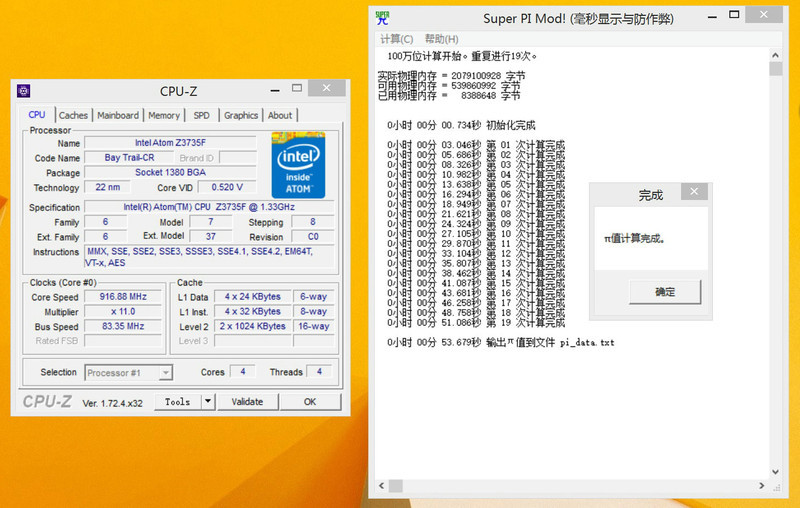This screenshot has height=508, width=800.
Task: Click the Specification field Z3735F @ 1.33GHz
Action: (x=209, y=207)
